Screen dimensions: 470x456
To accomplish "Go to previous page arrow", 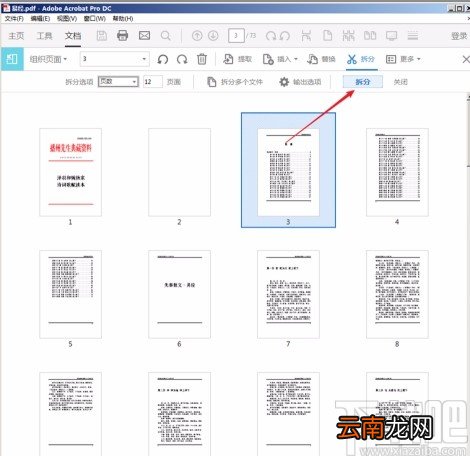I will 197,35.
